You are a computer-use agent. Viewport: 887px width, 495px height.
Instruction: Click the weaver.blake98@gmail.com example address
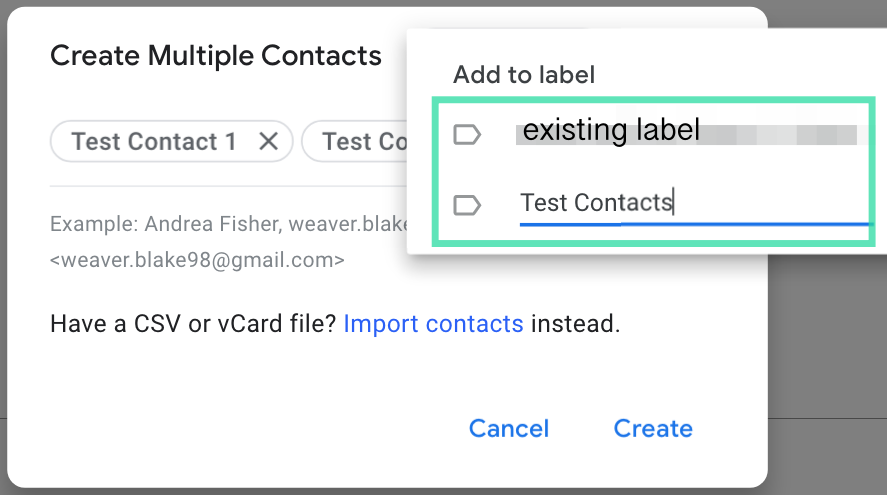(x=197, y=261)
